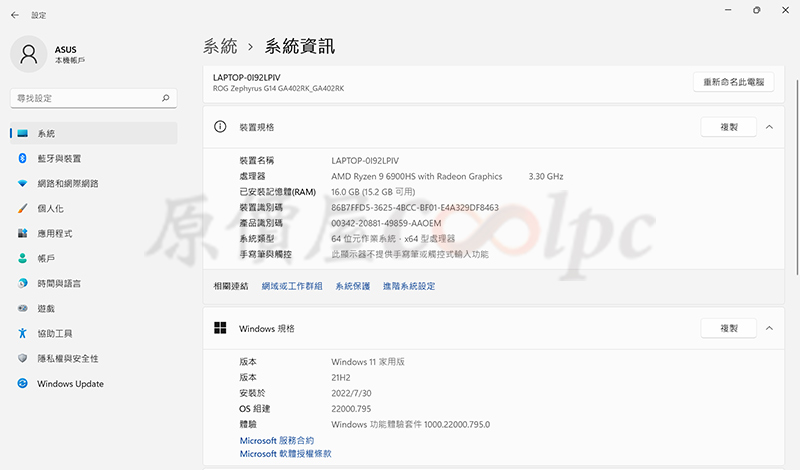Click the vertical scrollbar on the right

tap(797, 178)
